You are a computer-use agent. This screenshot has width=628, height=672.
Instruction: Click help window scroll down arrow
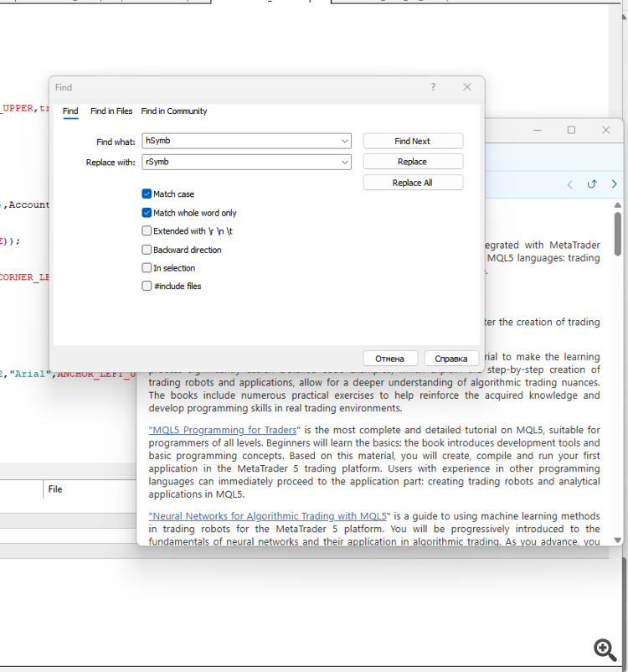click(617, 540)
